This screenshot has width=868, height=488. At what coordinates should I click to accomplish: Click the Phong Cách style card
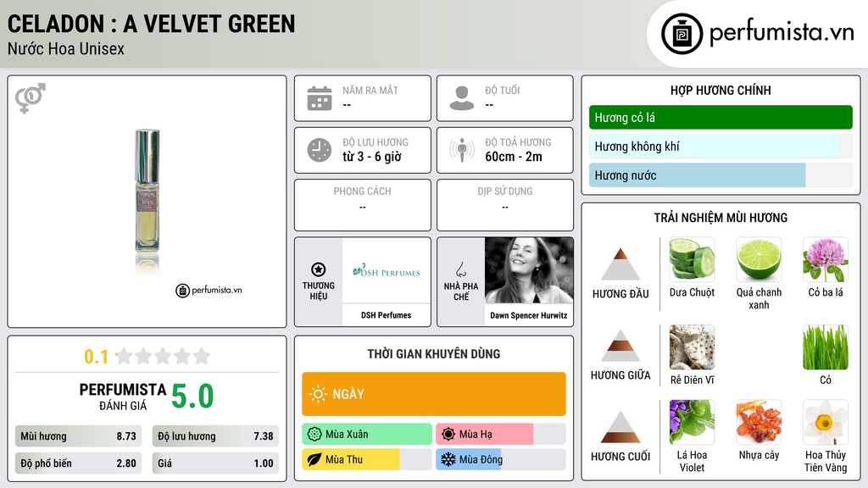point(363,205)
